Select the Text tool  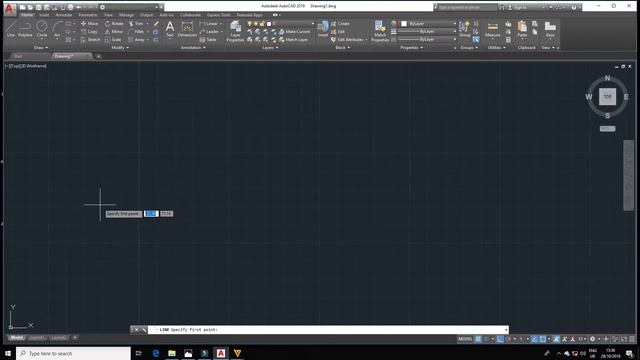click(169, 29)
